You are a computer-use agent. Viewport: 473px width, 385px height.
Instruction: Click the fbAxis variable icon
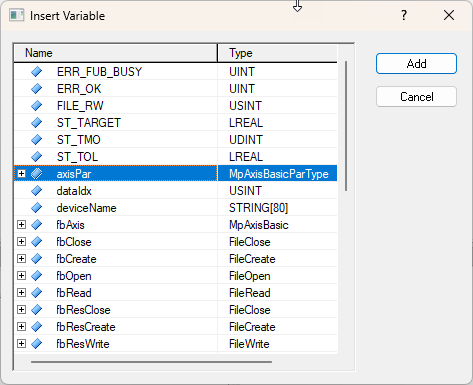37,225
